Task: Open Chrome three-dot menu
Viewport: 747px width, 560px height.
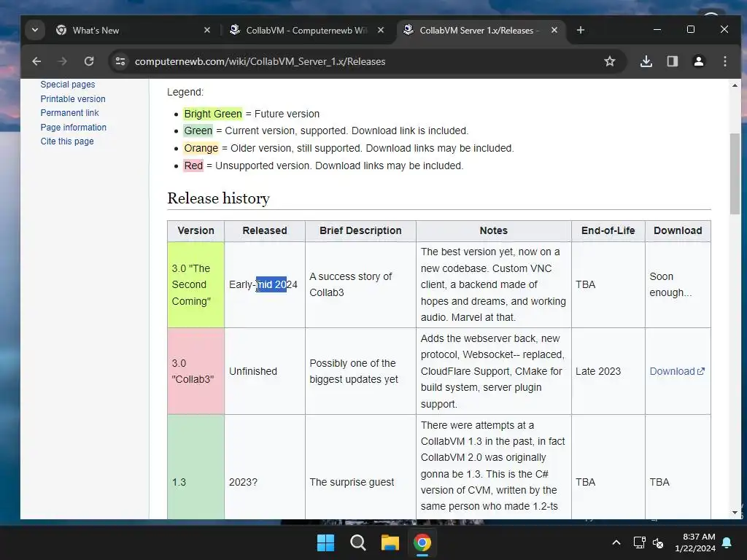Action: tap(724, 61)
